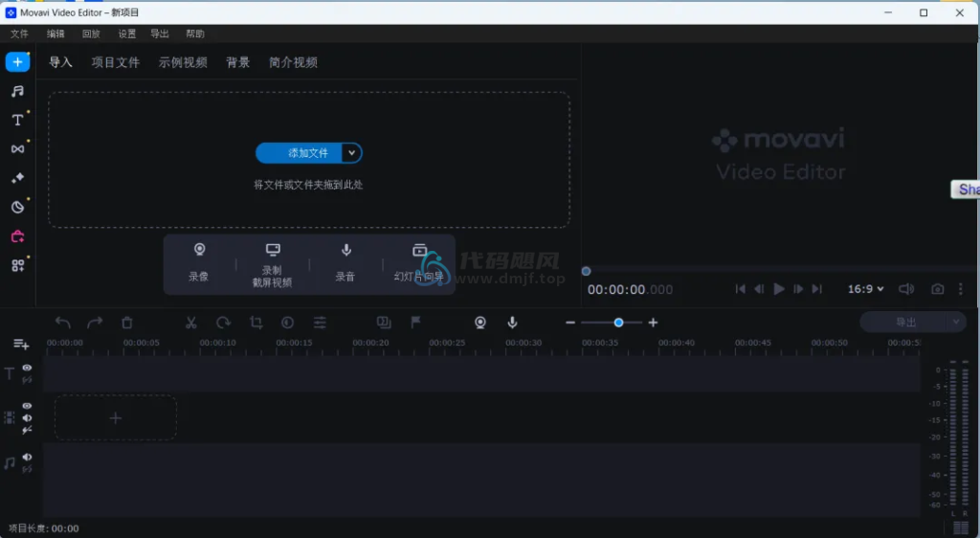Open the 设置 menu
Viewport: 980px width, 538px height.
[127, 34]
